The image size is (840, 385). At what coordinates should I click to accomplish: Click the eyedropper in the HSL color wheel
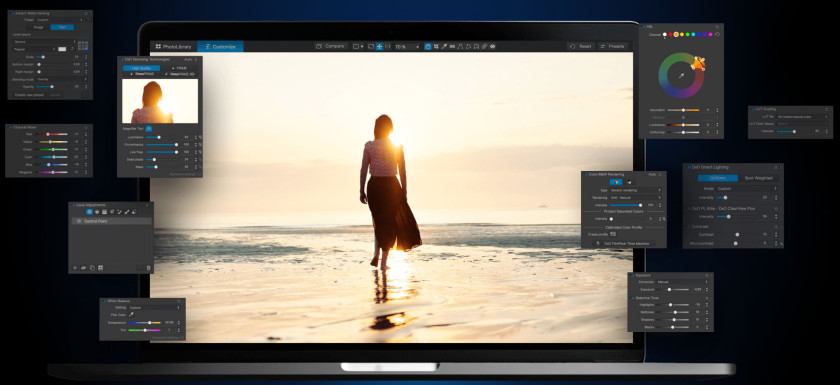click(x=681, y=76)
